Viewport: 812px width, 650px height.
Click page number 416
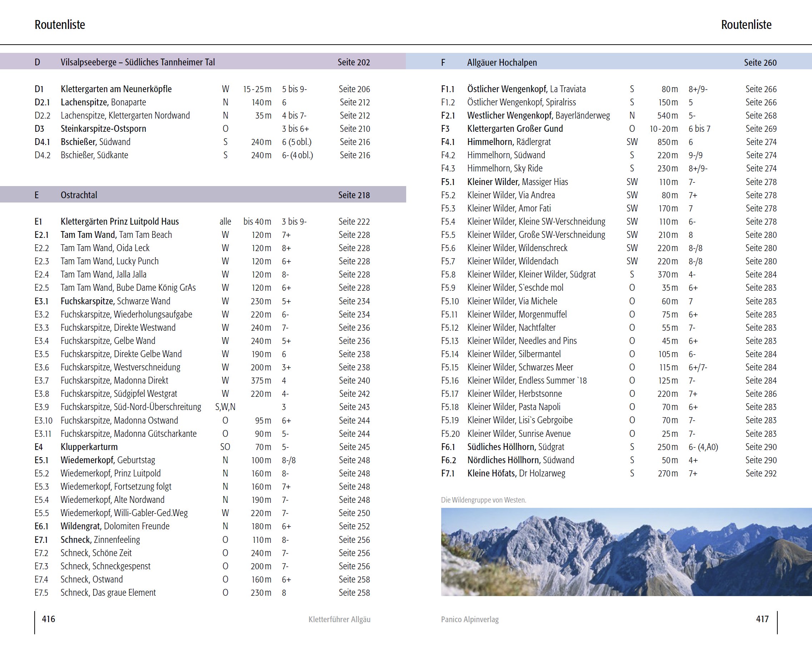click(49, 619)
